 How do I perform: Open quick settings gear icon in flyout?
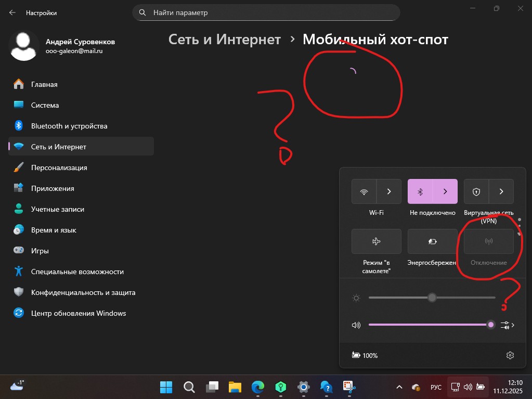click(x=510, y=355)
